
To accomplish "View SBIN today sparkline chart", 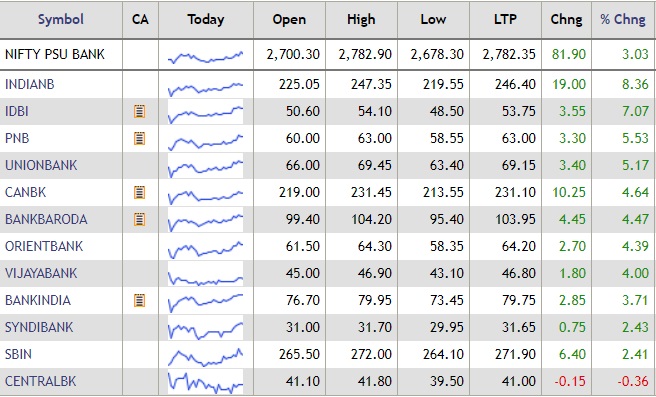I will pyautogui.click(x=205, y=356).
